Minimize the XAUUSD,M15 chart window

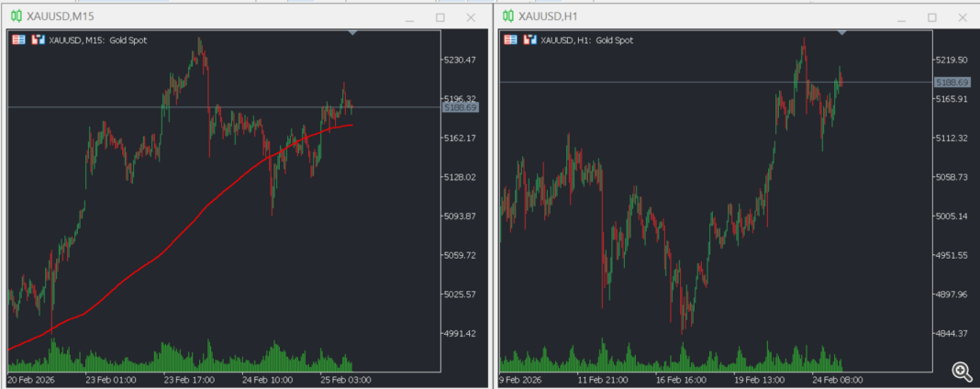[409, 17]
